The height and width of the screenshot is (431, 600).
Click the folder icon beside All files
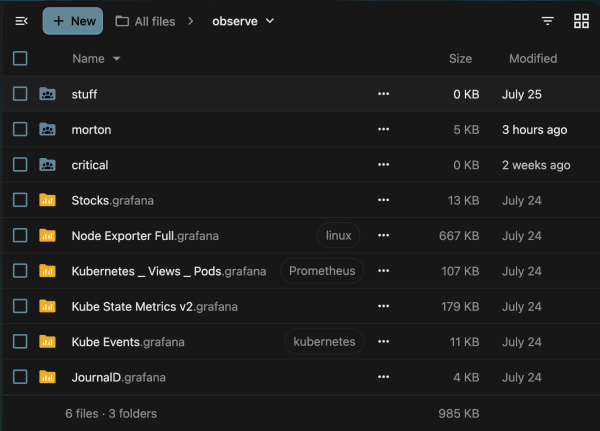[x=122, y=21]
